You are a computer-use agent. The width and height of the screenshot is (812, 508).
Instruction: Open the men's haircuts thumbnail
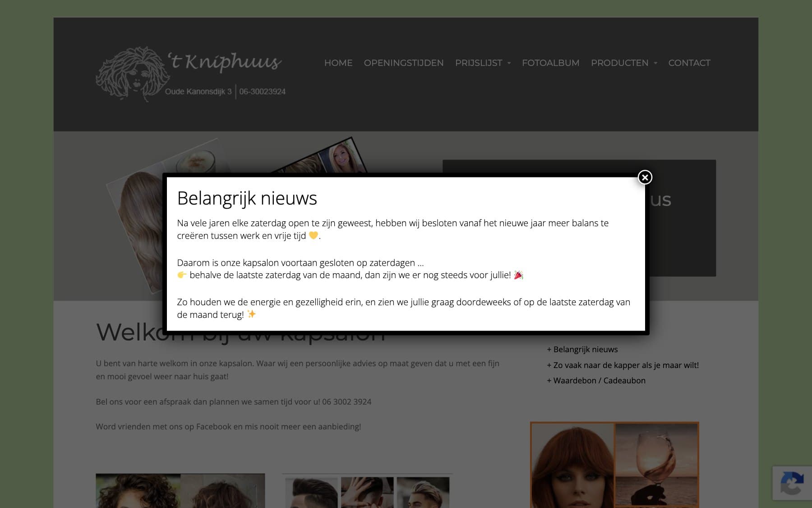click(x=367, y=491)
